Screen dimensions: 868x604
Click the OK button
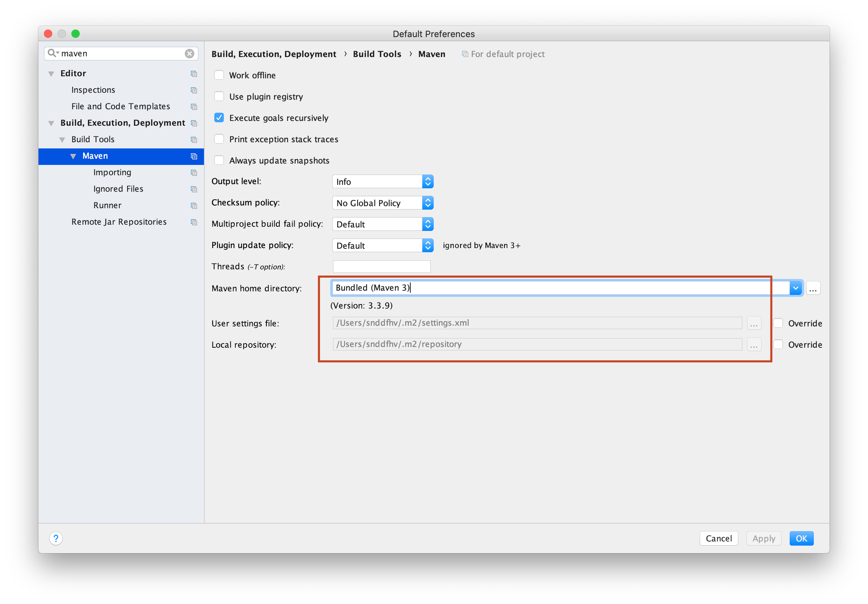(801, 538)
